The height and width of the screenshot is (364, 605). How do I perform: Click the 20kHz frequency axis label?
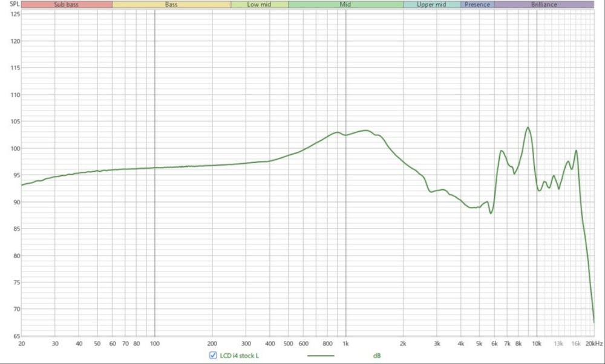[594, 343]
